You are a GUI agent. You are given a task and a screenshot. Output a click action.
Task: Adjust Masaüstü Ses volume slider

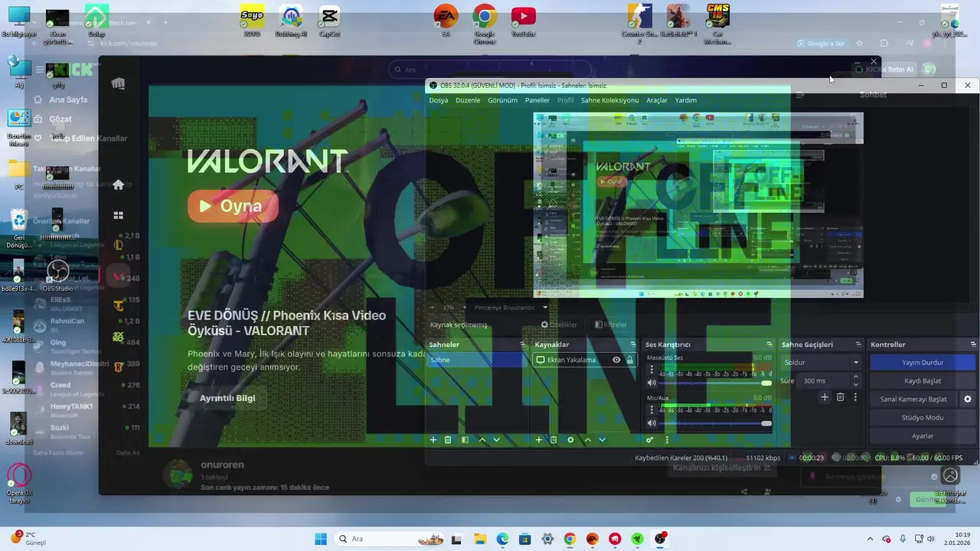716,383
